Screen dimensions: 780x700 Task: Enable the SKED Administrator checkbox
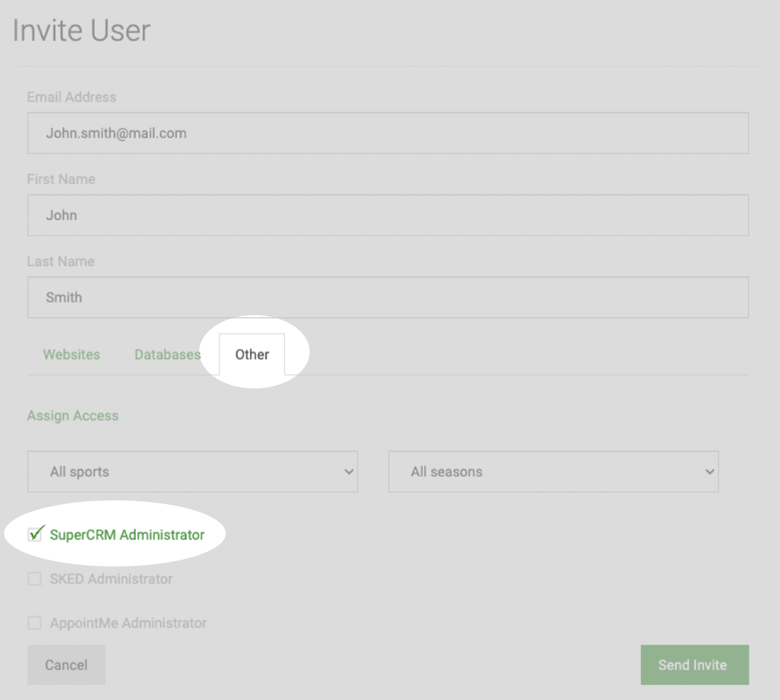(x=34, y=579)
